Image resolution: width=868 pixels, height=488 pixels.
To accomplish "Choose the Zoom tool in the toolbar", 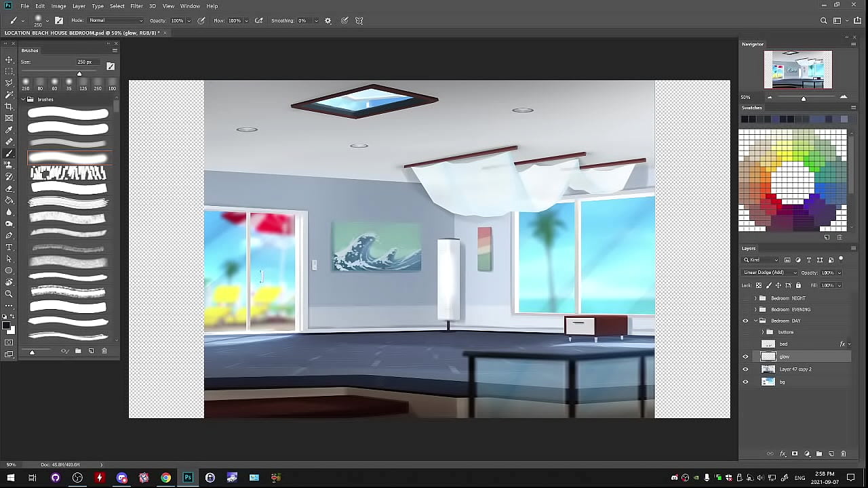I will [x=9, y=293].
